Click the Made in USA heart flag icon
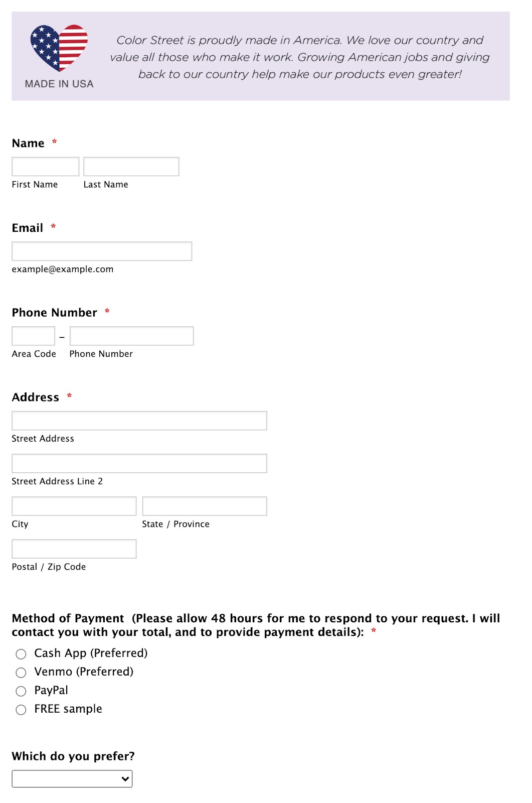 coord(59,48)
